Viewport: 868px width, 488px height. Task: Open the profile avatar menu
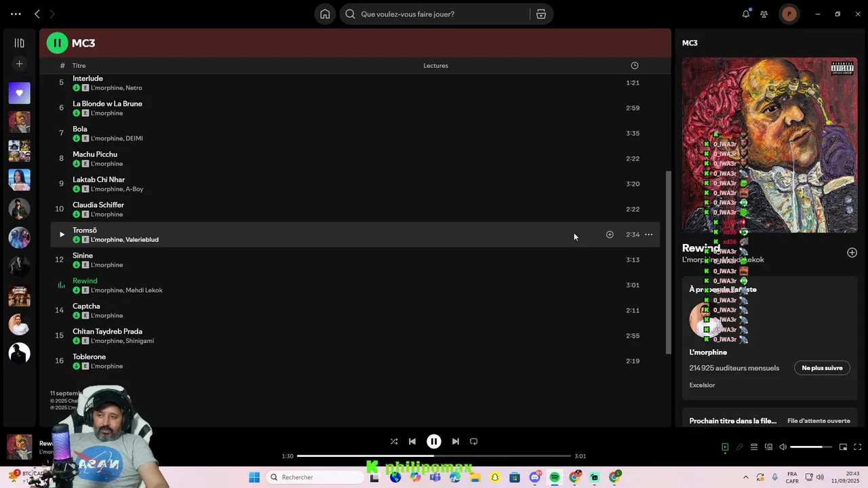pos(789,14)
